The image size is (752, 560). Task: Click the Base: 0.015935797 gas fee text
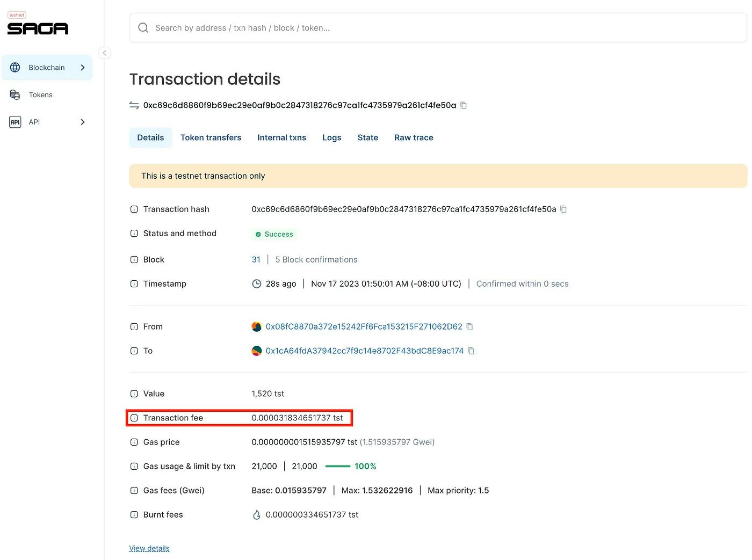289,490
